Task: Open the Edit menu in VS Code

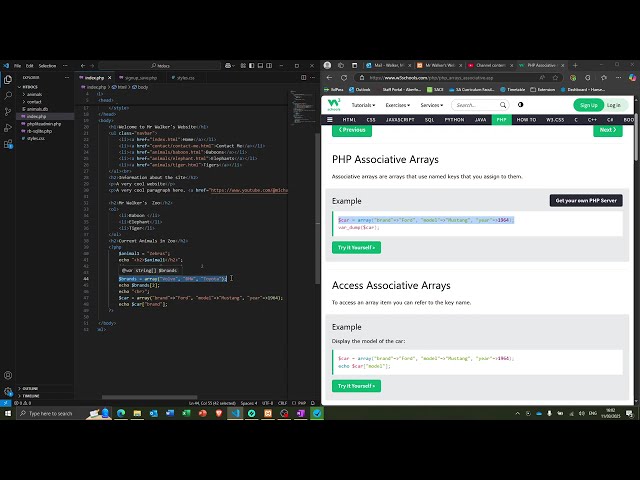Action: click(29, 66)
